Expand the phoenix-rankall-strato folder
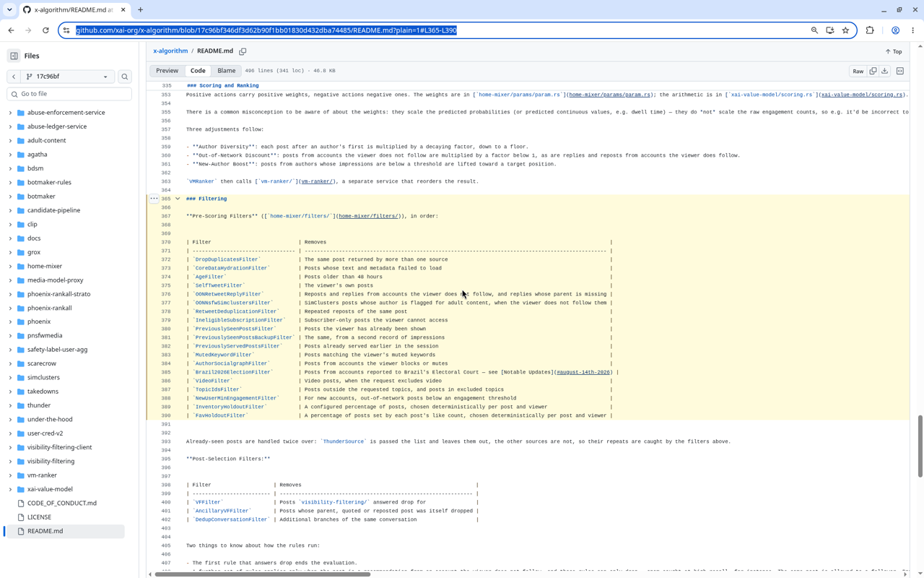The width and height of the screenshot is (924, 578). [x=10, y=294]
